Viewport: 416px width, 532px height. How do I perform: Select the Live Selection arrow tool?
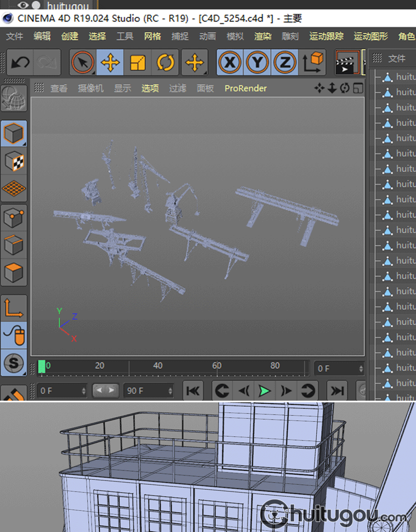(83, 63)
